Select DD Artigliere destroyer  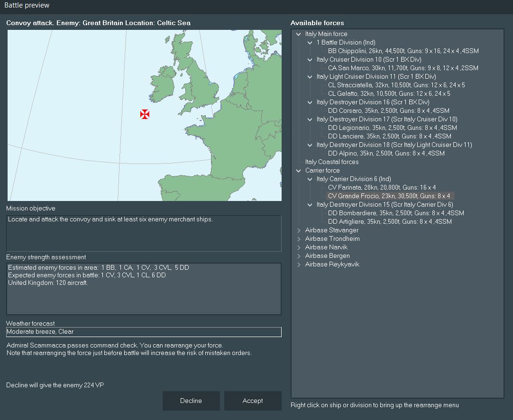coord(390,221)
